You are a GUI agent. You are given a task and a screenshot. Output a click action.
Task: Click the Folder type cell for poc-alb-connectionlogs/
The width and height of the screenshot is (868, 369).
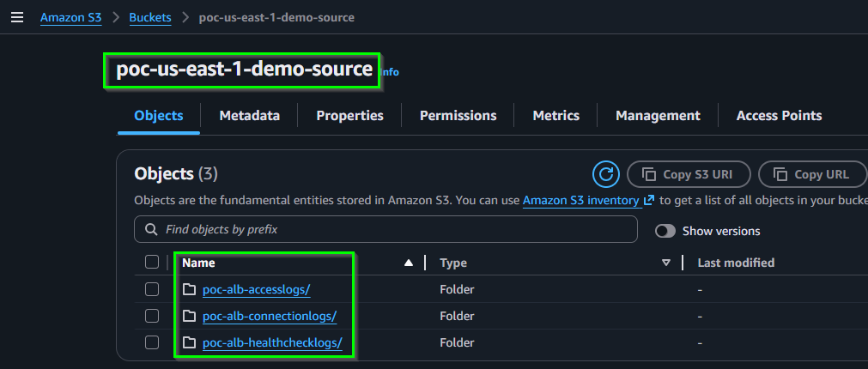coord(457,316)
